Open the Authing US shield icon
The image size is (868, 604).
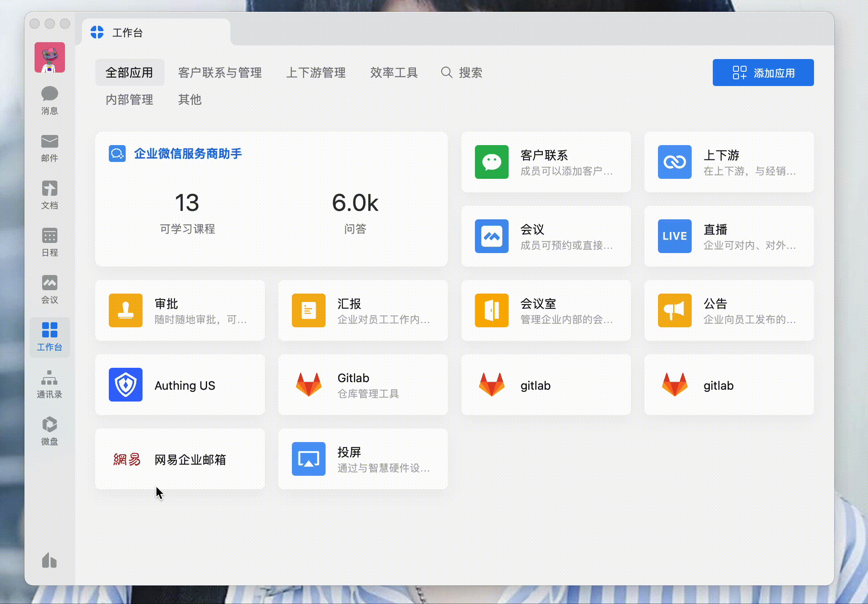coord(126,385)
